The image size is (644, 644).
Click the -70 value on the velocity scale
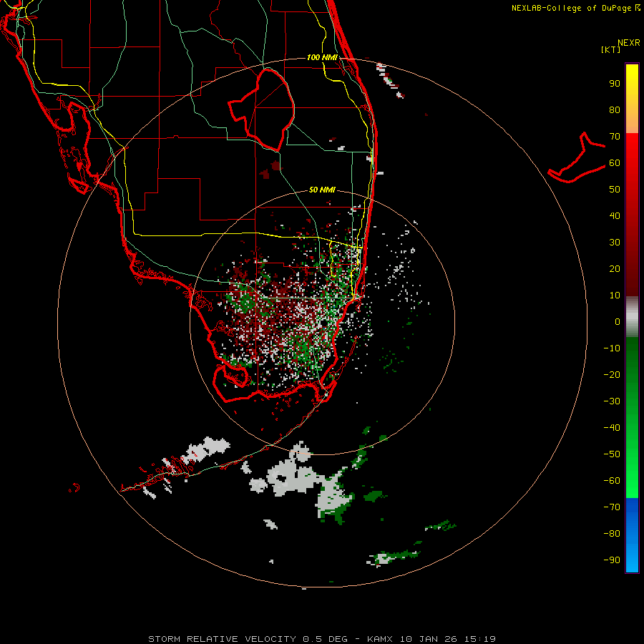pyautogui.click(x=612, y=507)
